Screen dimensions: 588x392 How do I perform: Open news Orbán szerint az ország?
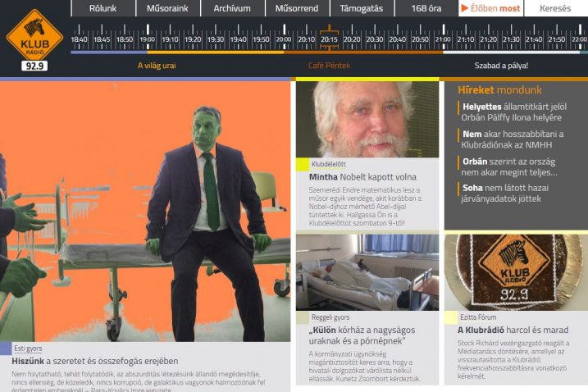(x=509, y=167)
